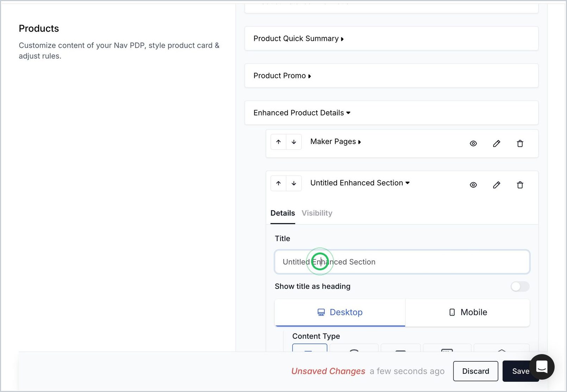Discard unsaved changes
Viewport: 567px width, 392px height.
(475, 371)
